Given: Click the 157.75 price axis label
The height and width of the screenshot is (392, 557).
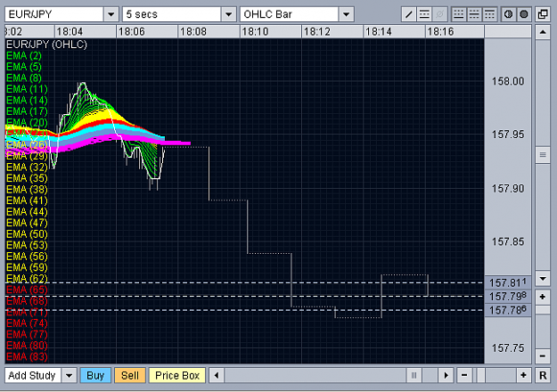Looking at the screenshot, I should [508, 348].
